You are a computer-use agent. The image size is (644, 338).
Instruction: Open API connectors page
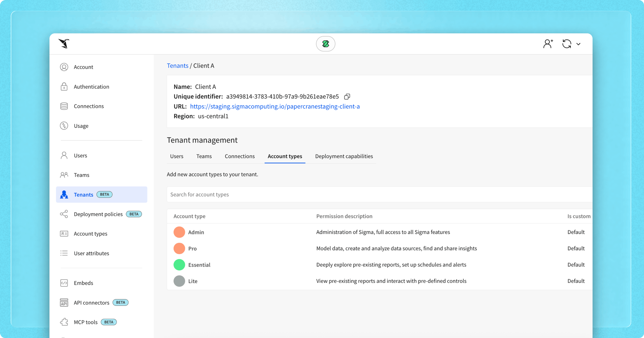pos(101,302)
